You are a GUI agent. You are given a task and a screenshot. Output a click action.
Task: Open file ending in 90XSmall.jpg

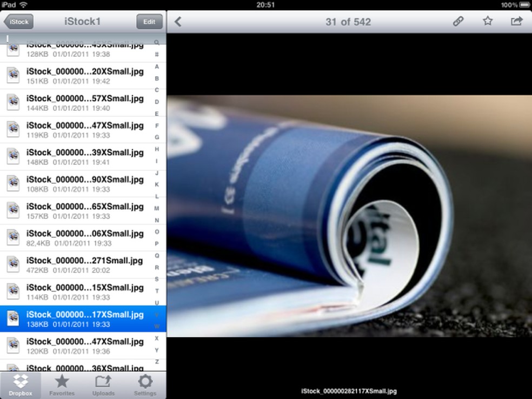tap(83, 184)
